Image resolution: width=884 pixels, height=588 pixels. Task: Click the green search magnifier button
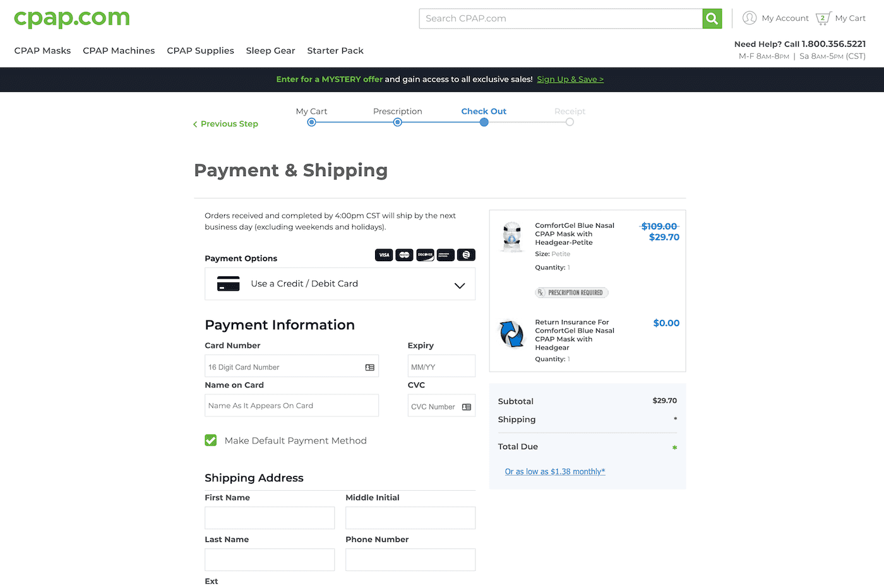click(x=712, y=18)
